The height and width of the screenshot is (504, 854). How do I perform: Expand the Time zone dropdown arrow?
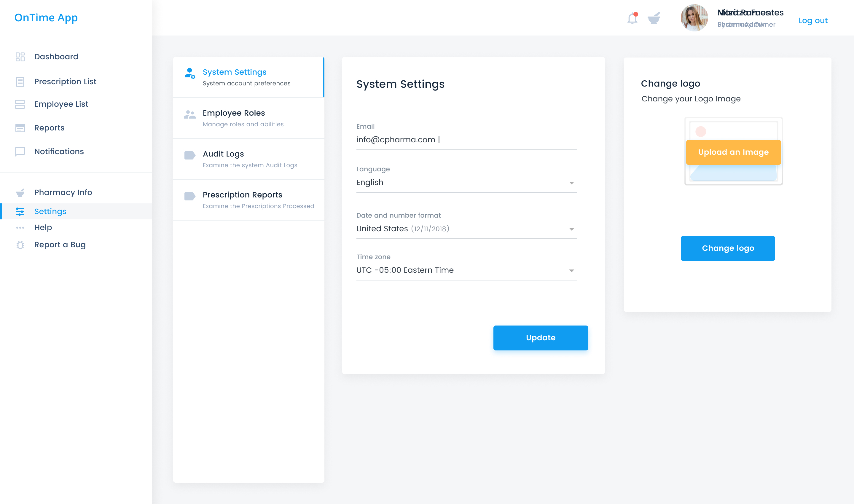(x=571, y=271)
